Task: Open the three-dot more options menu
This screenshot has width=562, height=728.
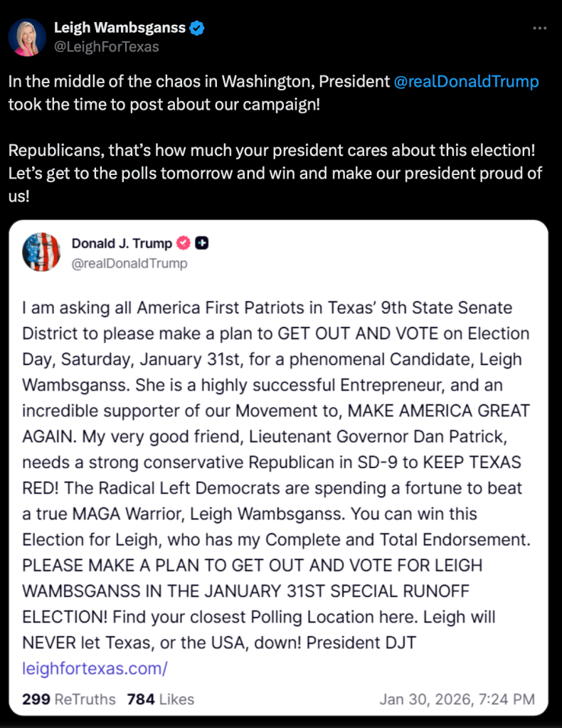Action: click(540, 28)
